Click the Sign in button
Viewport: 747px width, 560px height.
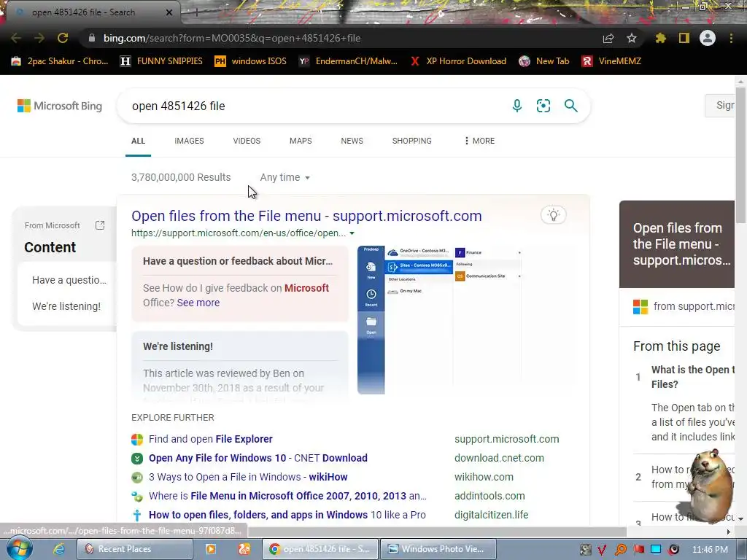tap(720, 105)
